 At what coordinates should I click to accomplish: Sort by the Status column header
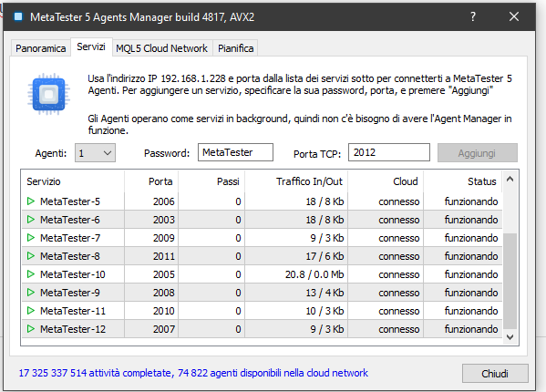[x=463, y=181]
